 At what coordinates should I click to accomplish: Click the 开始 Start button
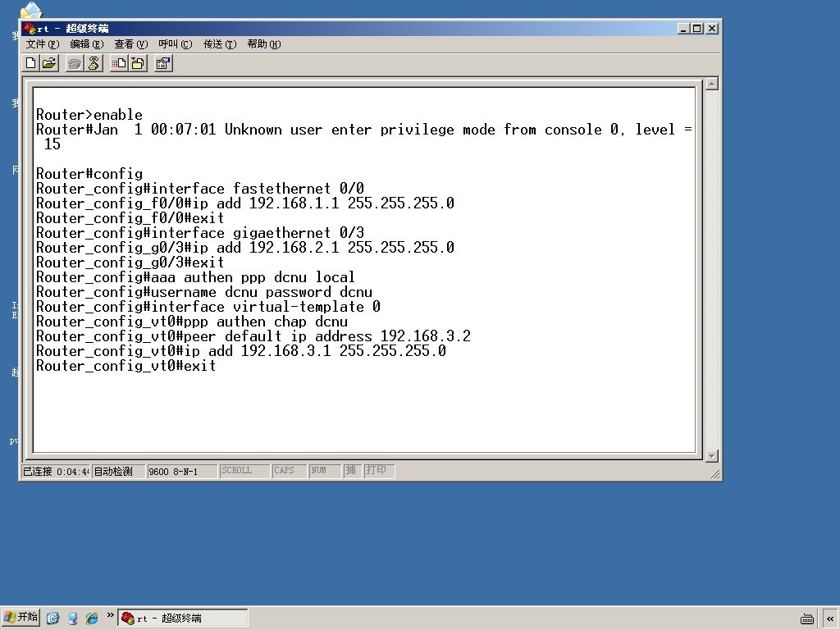(x=21, y=617)
